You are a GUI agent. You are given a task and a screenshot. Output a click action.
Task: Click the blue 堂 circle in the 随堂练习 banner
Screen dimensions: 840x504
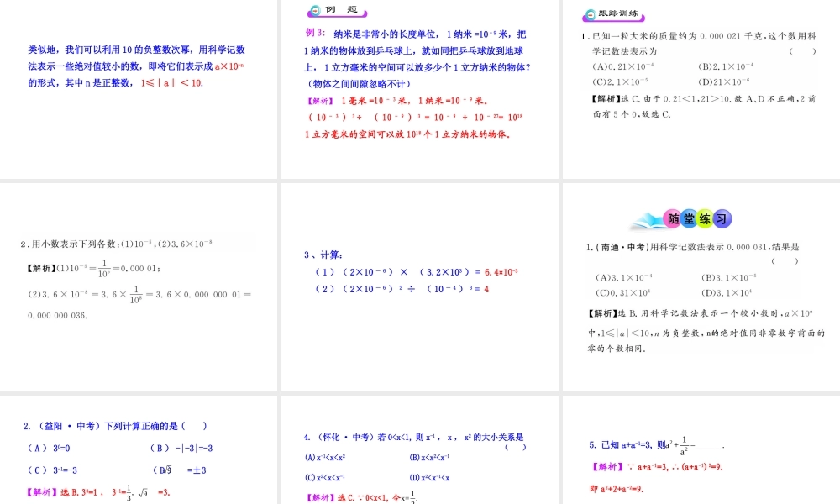[x=688, y=217]
